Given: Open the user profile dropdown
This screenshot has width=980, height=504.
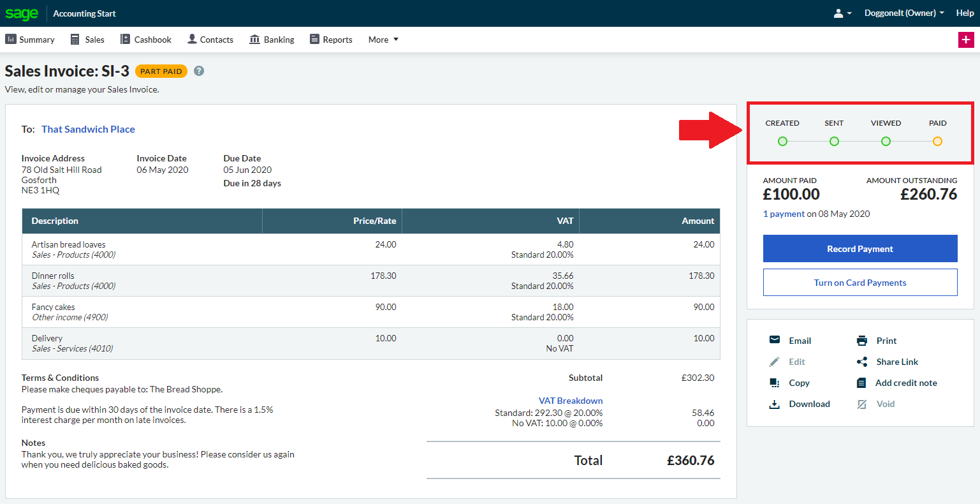Looking at the screenshot, I should click(842, 13).
